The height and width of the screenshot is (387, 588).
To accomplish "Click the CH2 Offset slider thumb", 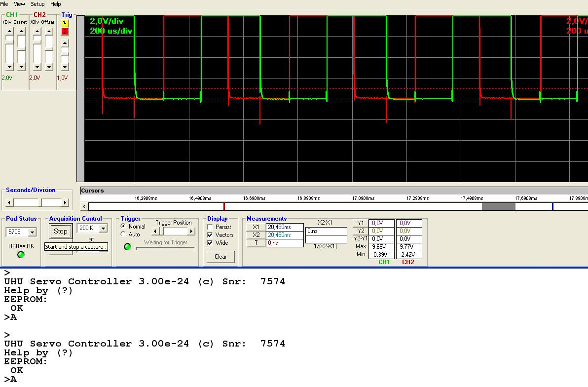I will pyautogui.click(x=49, y=49).
